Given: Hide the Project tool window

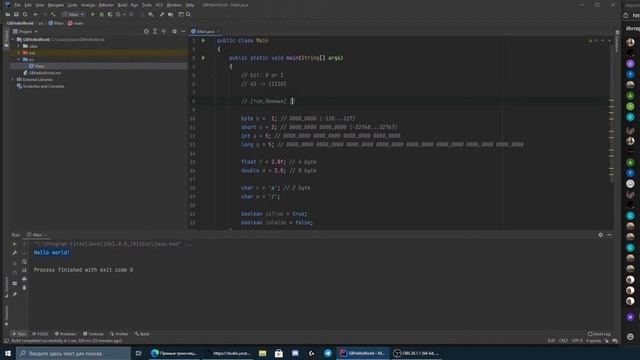Looking at the screenshot, I should (183, 31).
